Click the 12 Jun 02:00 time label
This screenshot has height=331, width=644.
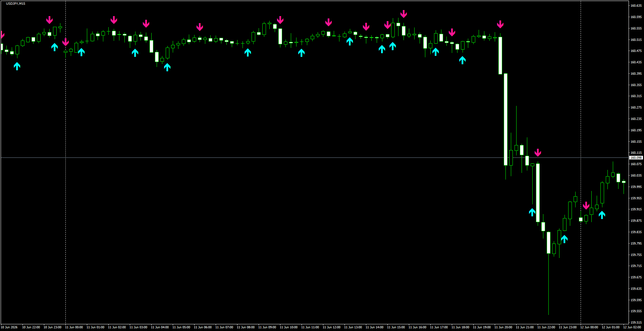click(x=632, y=327)
